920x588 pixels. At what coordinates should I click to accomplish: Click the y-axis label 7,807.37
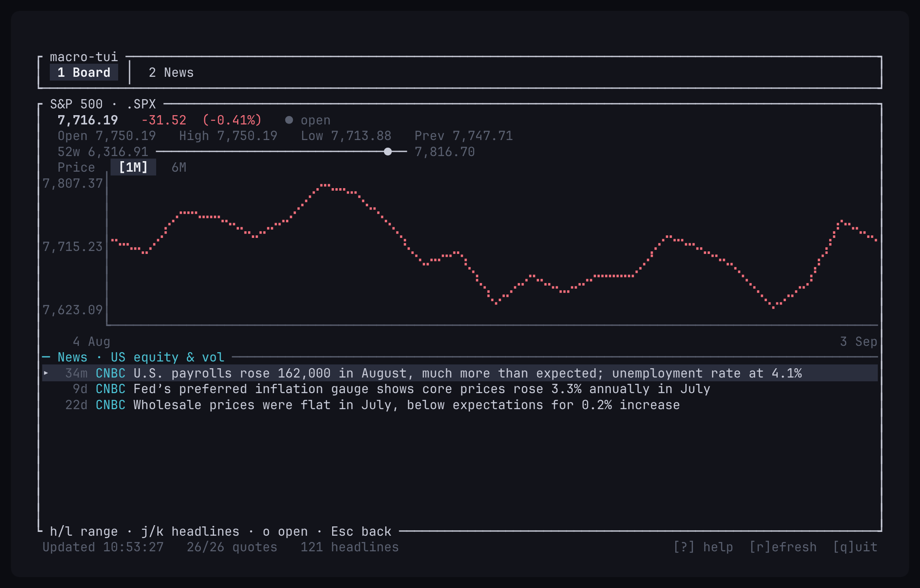[x=73, y=183]
